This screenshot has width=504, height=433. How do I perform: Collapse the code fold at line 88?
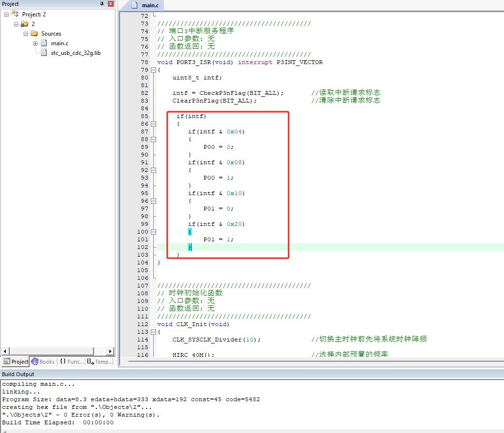(154, 139)
